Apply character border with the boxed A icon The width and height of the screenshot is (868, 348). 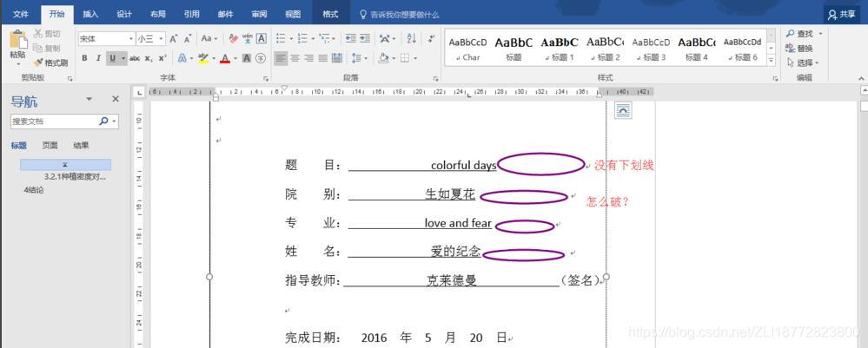(262, 39)
